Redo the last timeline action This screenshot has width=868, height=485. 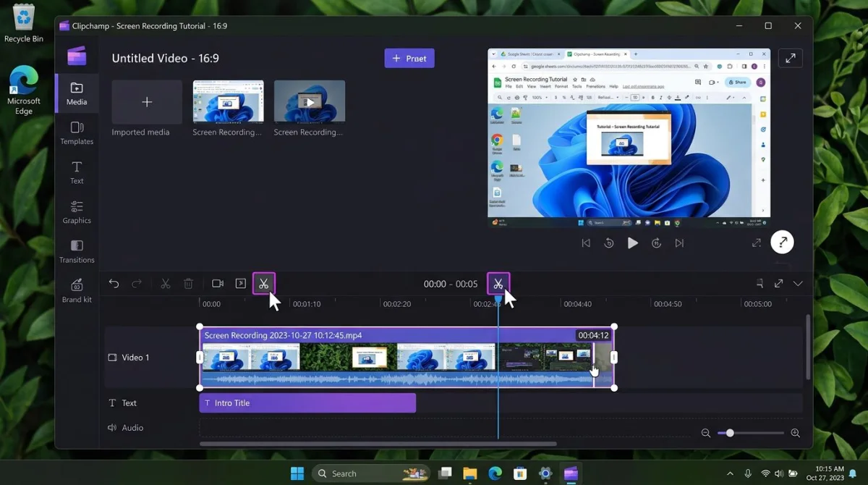coord(137,284)
